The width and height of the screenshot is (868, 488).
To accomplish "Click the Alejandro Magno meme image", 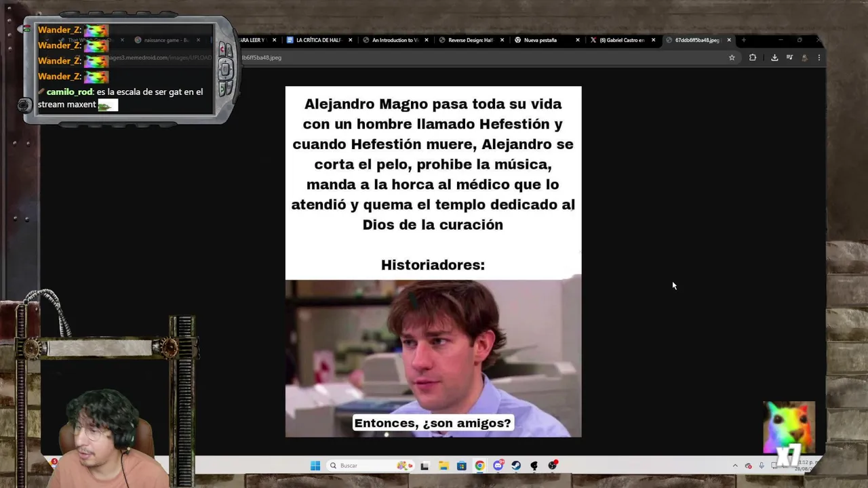I will pos(433,262).
